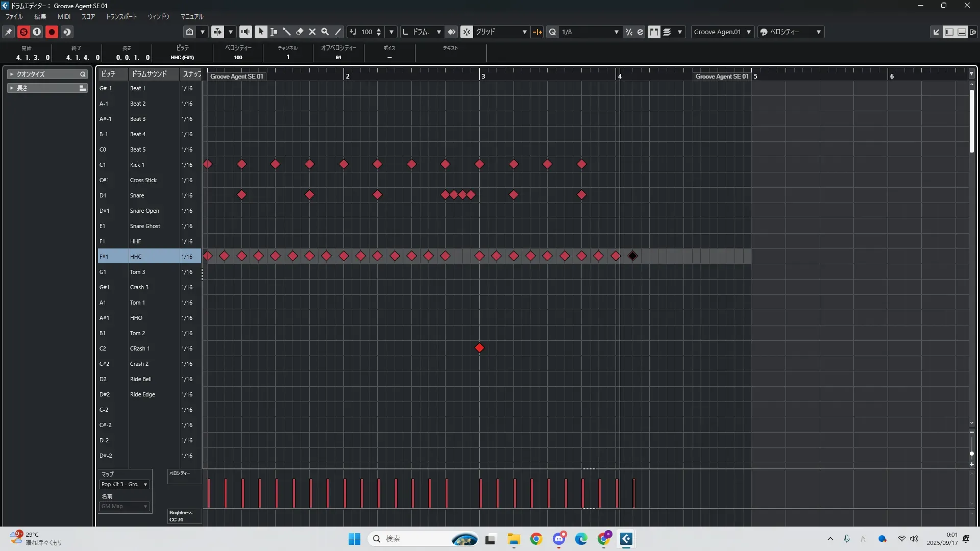Select the Erase tool
The height and width of the screenshot is (551, 980).
point(300,32)
